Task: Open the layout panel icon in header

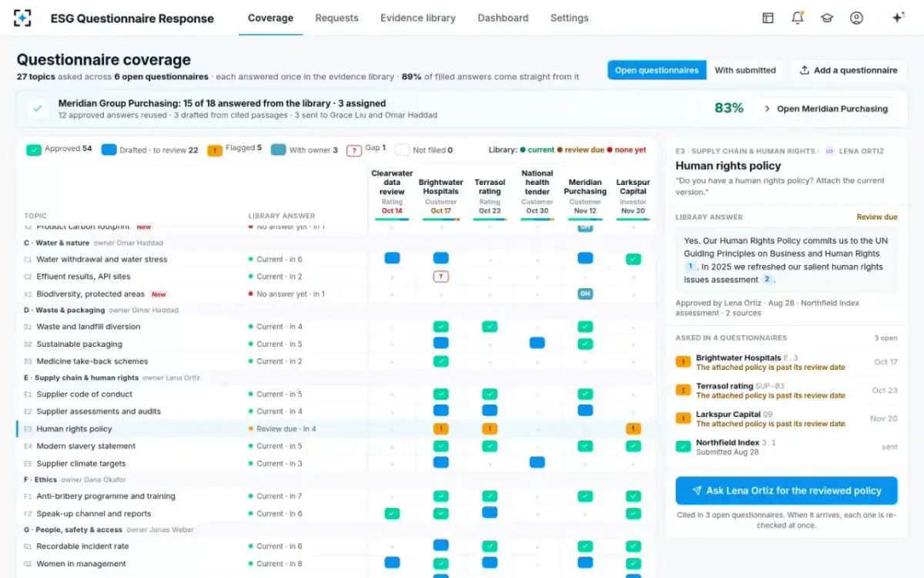Action: click(x=768, y=18)
